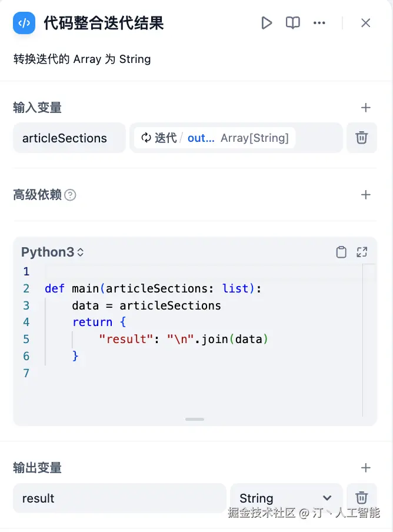Add a new input variable
The width and height of the screenshot is (393, 532).
tap(365, 108)
